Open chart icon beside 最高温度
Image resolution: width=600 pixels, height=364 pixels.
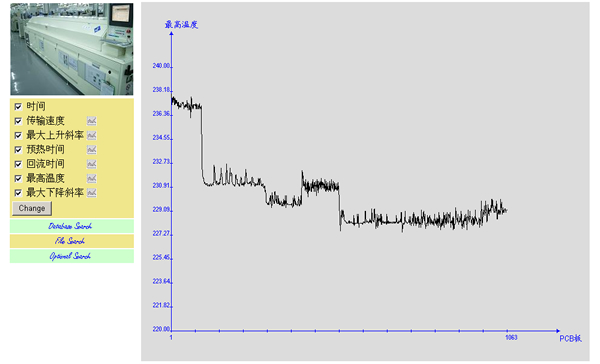(x=91, y=178)
